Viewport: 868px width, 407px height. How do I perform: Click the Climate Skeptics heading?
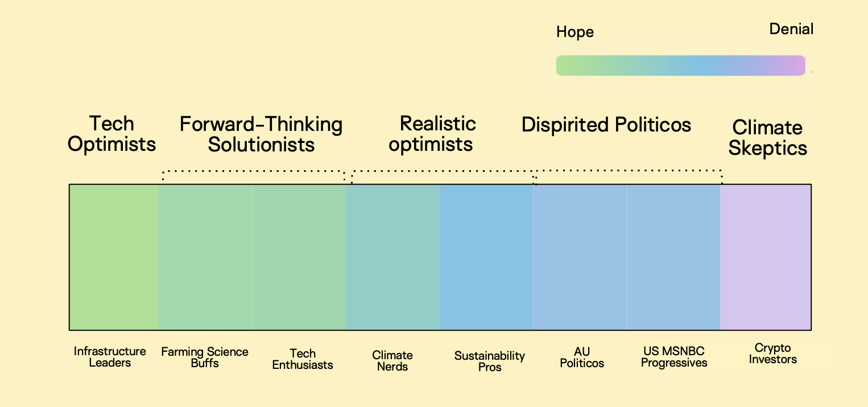coord(767,138)
